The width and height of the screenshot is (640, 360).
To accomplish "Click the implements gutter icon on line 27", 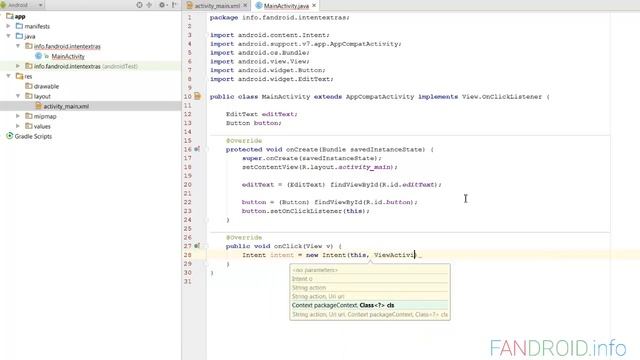I will click(197, 246).
